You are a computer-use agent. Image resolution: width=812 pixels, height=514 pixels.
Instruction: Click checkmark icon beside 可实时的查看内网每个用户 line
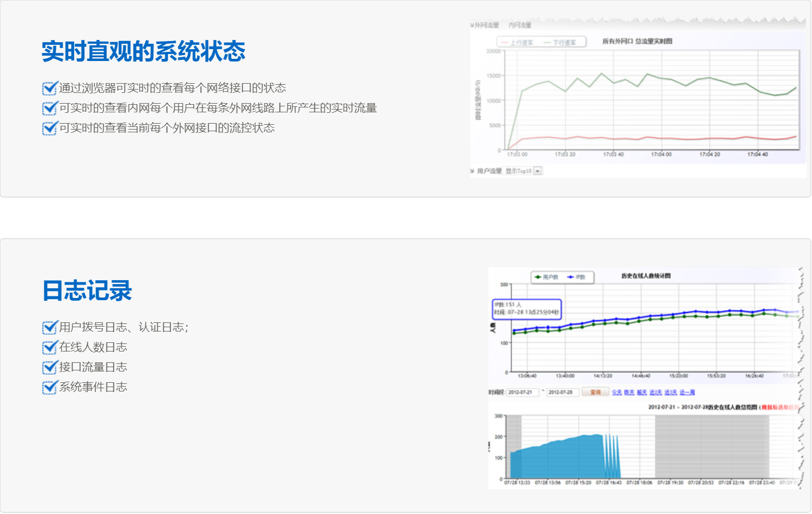tap(50, 108)
